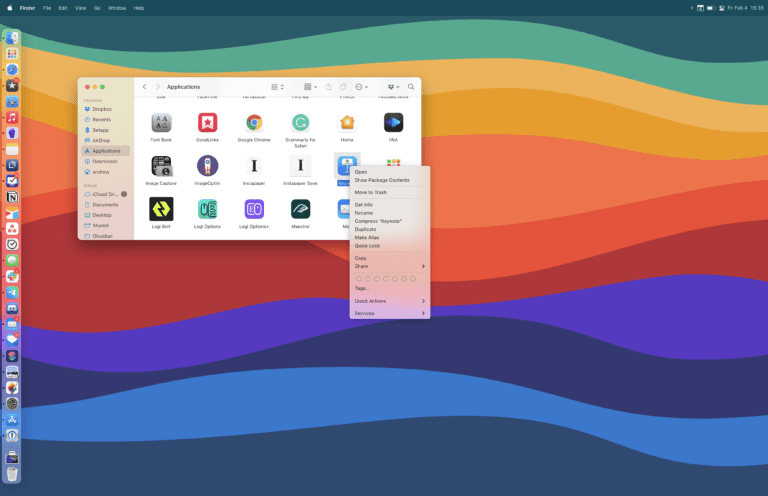
Task: Select the ImageOptim rocket icon
Action: tap(207, 166)
